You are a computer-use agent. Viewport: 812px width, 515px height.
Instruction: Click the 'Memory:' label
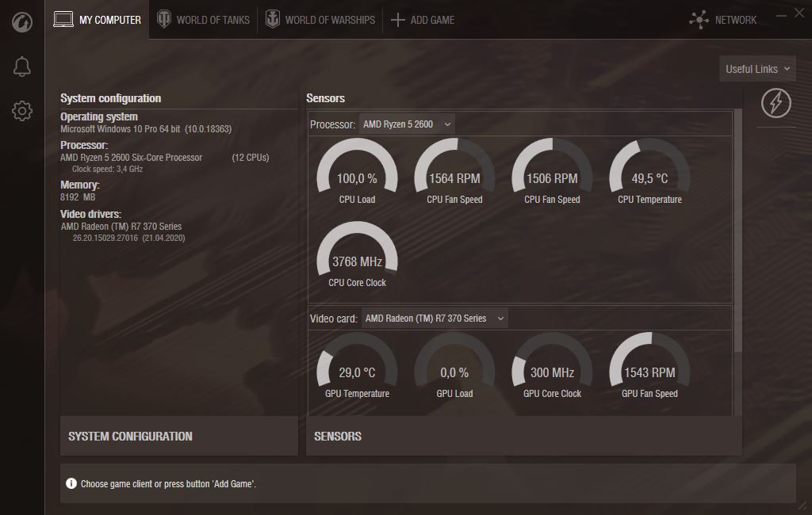coord(80,185)
